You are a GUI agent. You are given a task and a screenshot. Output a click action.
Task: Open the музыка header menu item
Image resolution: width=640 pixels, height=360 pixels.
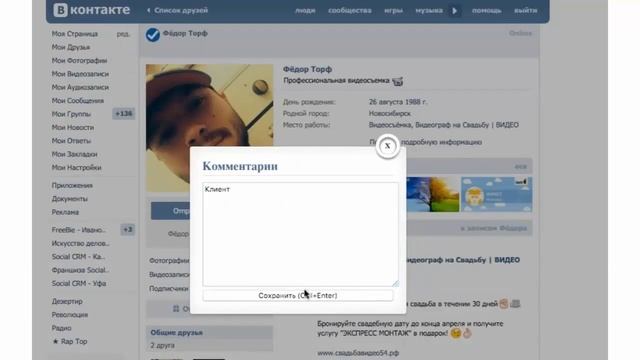[429, 11]
